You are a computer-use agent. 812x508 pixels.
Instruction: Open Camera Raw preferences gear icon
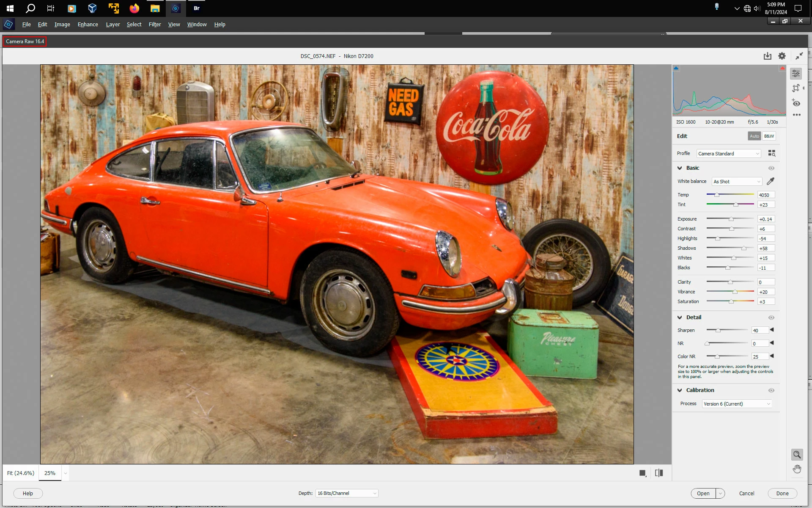tap(782, 56)
